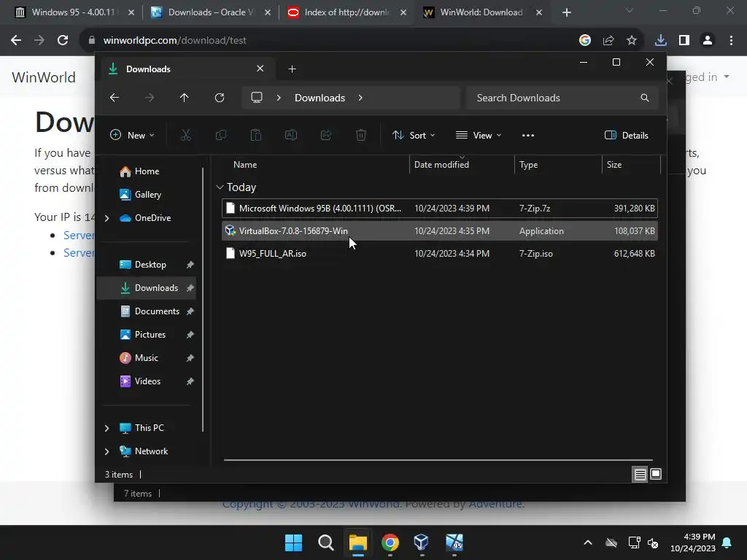Click the Chrome address bar URL
This screenshot has width=747, height=560.
175,41
